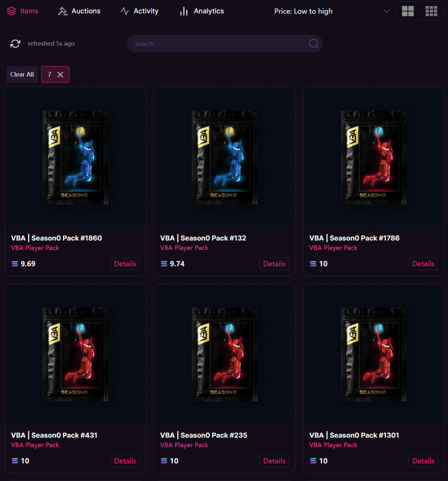Switch to large grid view
The width and height of the screenshot is (448, 481).
pyautogui.click(x=408, y=11)
